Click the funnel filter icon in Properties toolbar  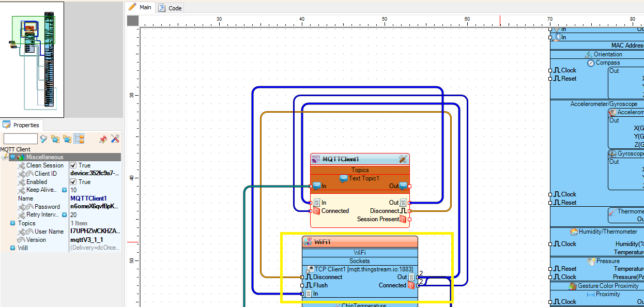[44, 139]
